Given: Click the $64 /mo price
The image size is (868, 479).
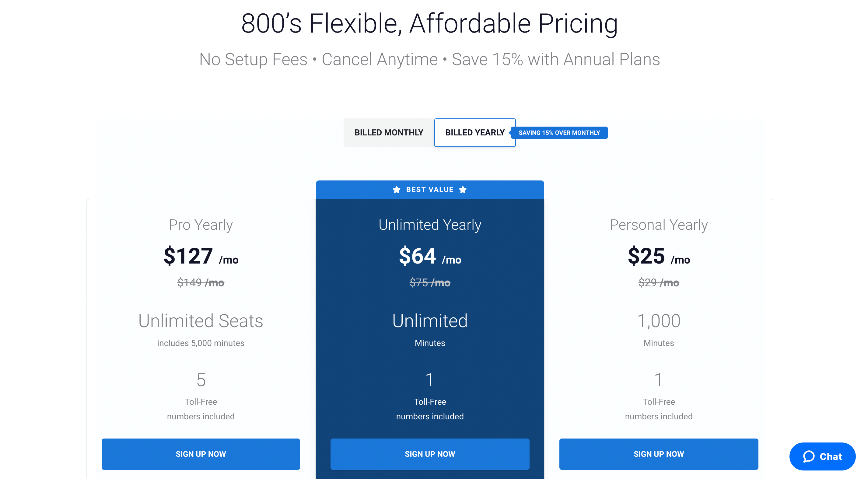Looking at the screenshot, I should (430, 256).
